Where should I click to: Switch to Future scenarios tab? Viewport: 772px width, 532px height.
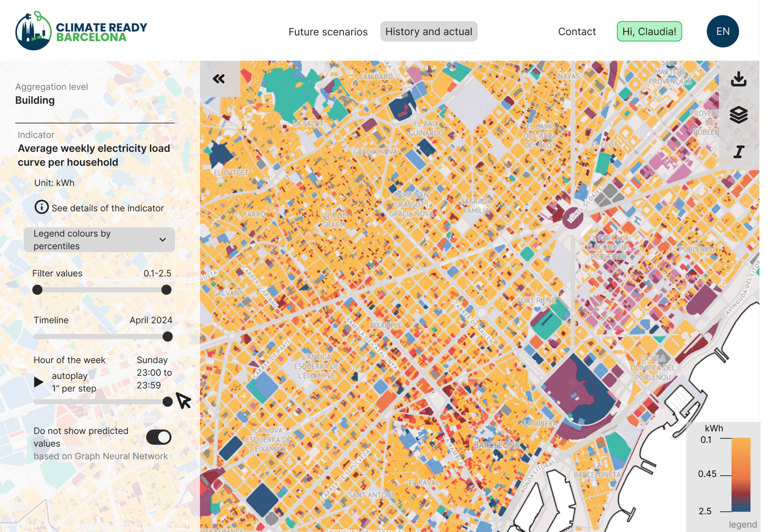(x=328, y=32)
